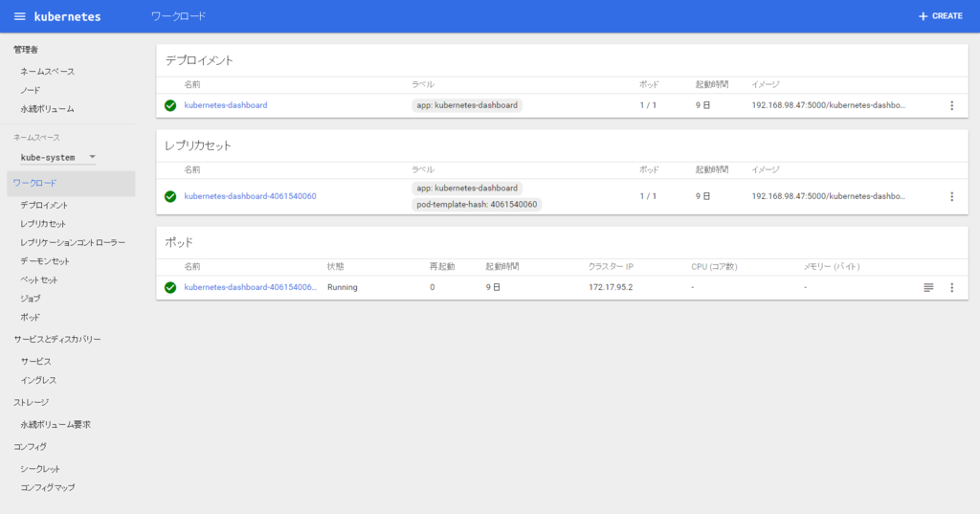Open actions menu for kubernetes-dashboard deployment

pos(952,105)
